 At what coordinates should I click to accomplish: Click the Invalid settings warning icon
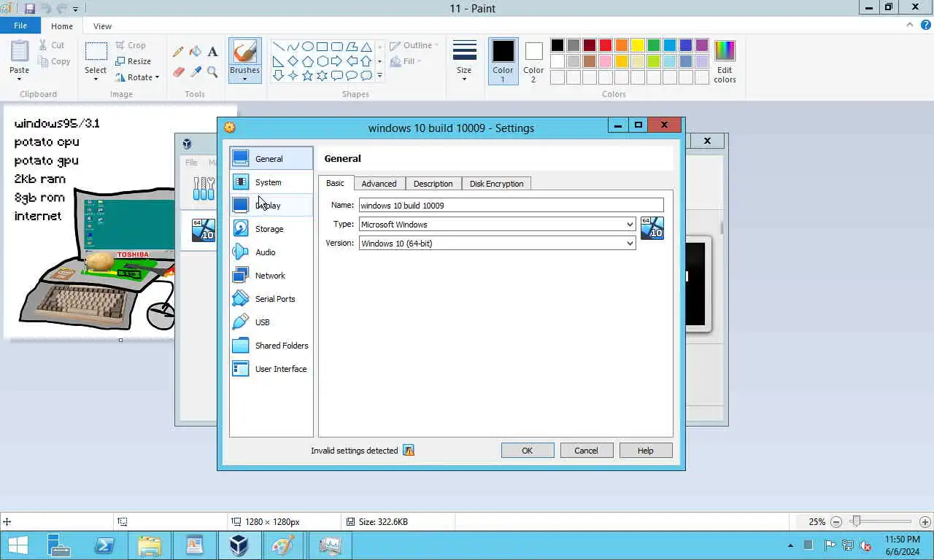click(409, 451)
